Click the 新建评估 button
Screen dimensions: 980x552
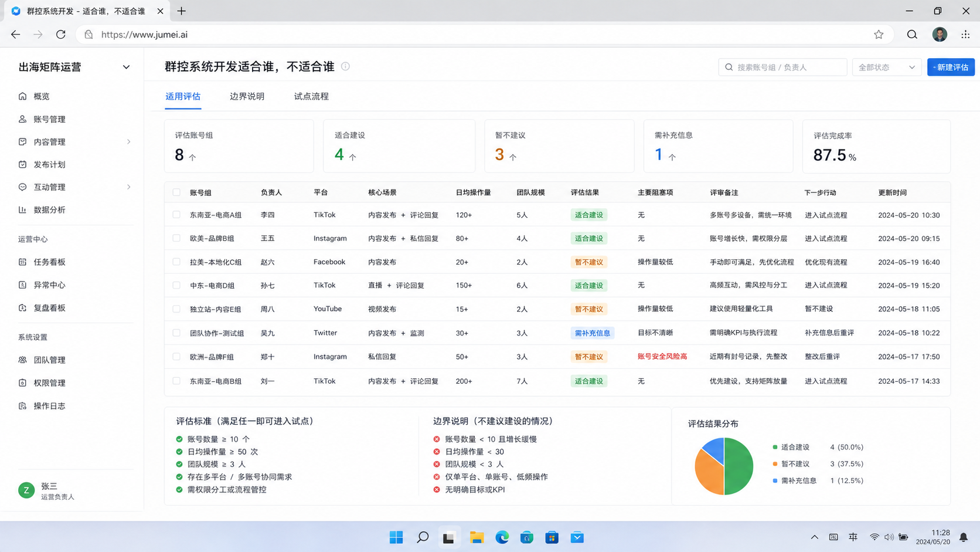click(x=951, y=67)
